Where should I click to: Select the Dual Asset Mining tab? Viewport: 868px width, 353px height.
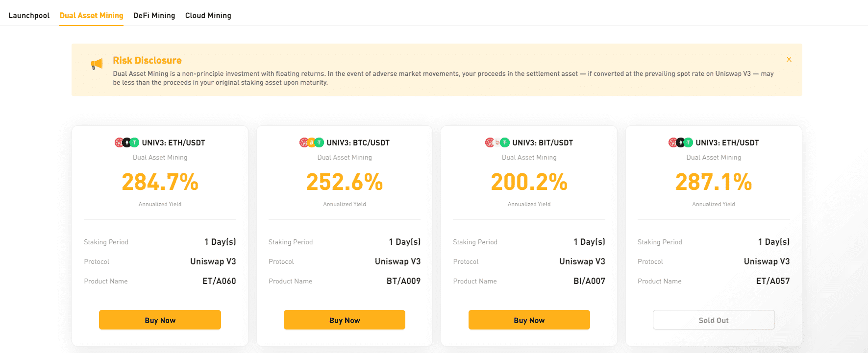click(x=91, y=16)
